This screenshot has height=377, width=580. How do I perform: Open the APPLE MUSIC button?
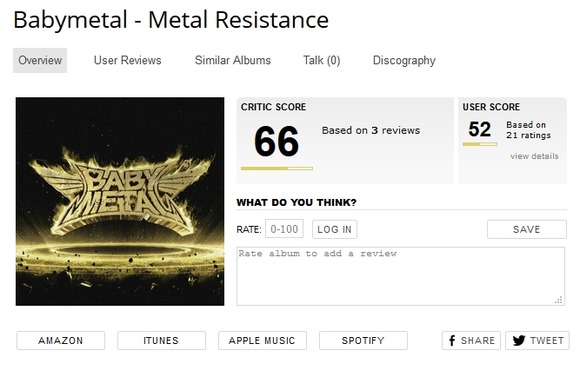[262, 340]
